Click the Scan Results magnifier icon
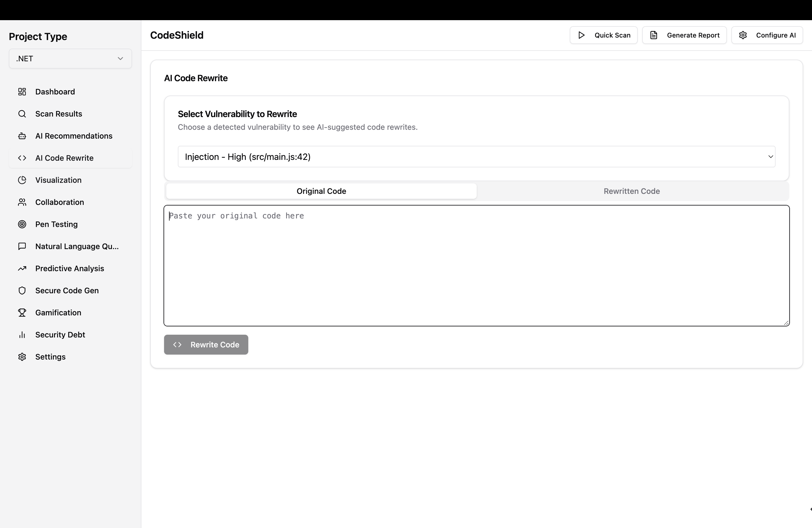This screenshot has height=528, width=812. (22, 114)
